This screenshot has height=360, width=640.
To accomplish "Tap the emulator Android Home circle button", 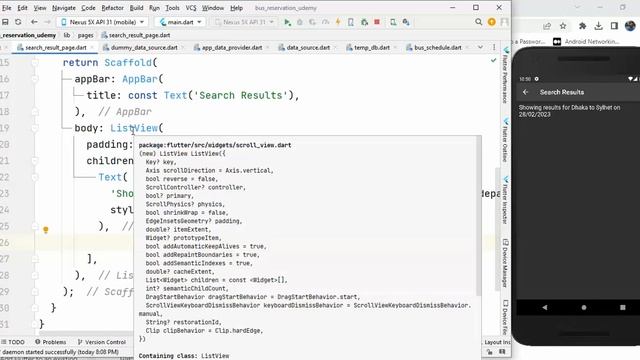I will click(584, 307).
